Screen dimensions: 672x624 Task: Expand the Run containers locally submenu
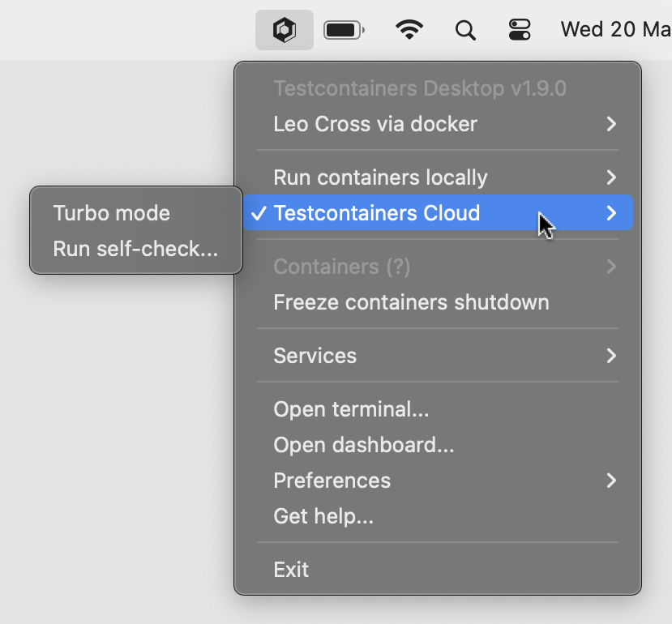point(380,177)
